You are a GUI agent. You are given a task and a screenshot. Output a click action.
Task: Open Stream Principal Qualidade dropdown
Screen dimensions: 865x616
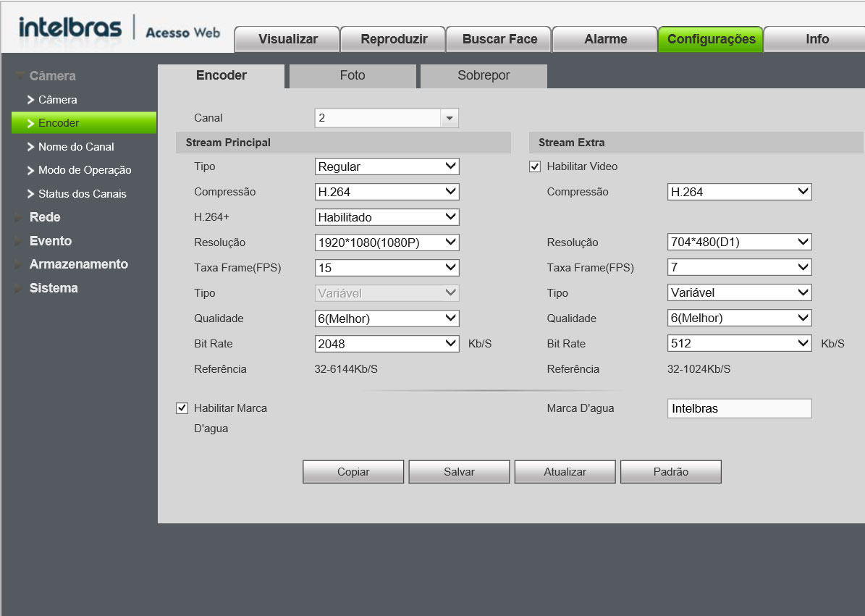[x=387, y=318]
